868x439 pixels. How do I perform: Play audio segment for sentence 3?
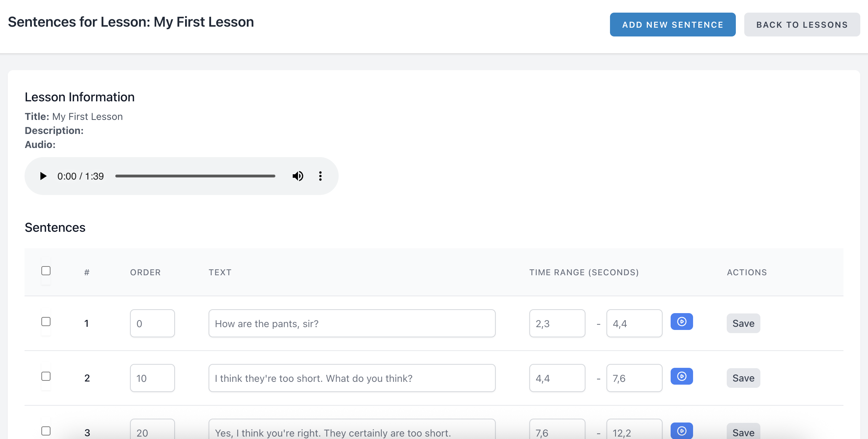[x=681, y=431]
